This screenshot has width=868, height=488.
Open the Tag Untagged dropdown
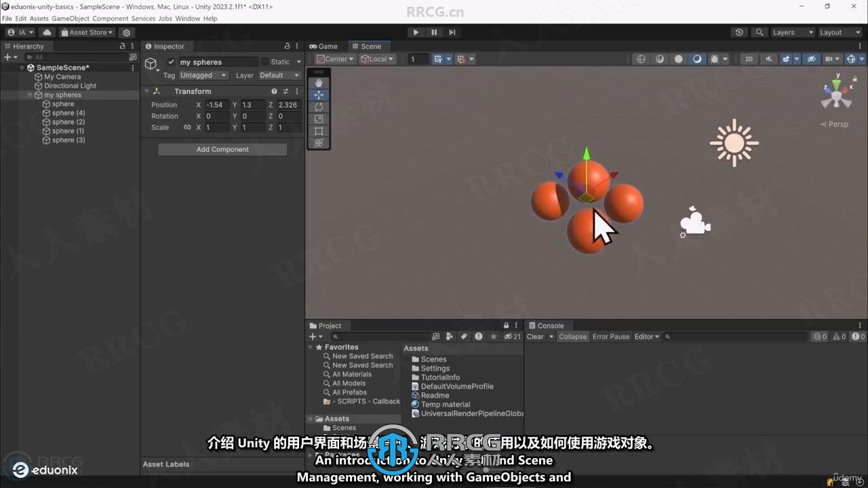(x=203, y=75)
